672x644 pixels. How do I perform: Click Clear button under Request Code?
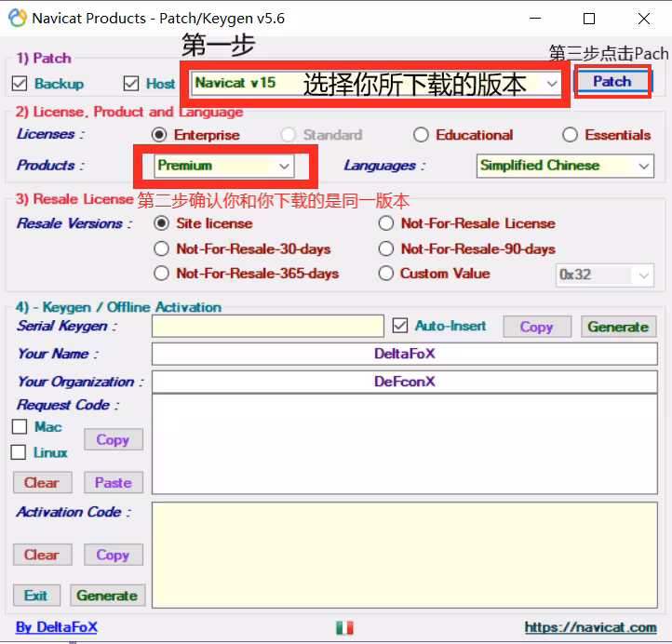pyautogui.click(x=43, y=483)
